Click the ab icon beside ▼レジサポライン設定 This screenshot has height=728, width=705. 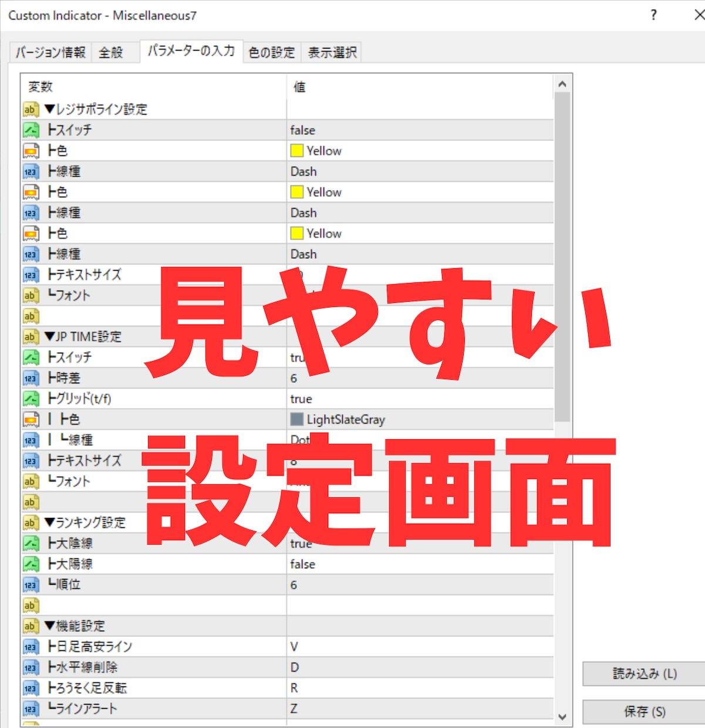click(31, 109)
